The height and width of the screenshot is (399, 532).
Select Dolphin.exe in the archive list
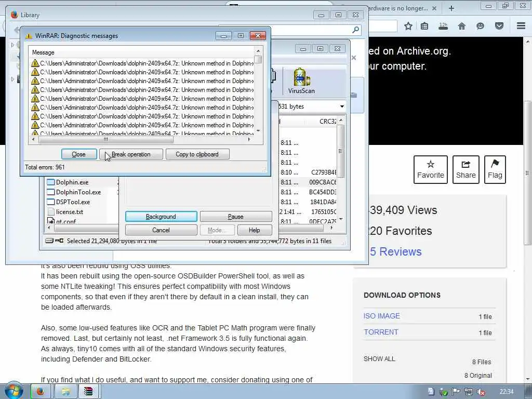(x=72, y=182)
